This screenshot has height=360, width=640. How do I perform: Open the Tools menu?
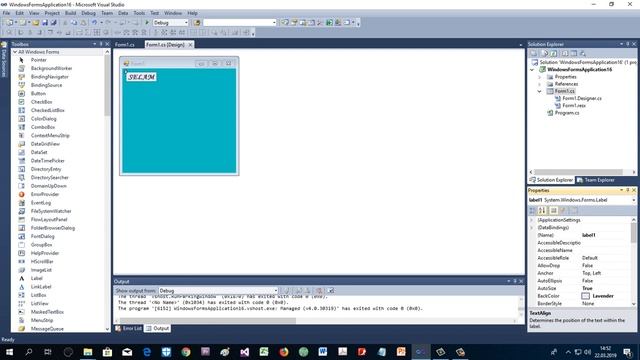(139, 13)
